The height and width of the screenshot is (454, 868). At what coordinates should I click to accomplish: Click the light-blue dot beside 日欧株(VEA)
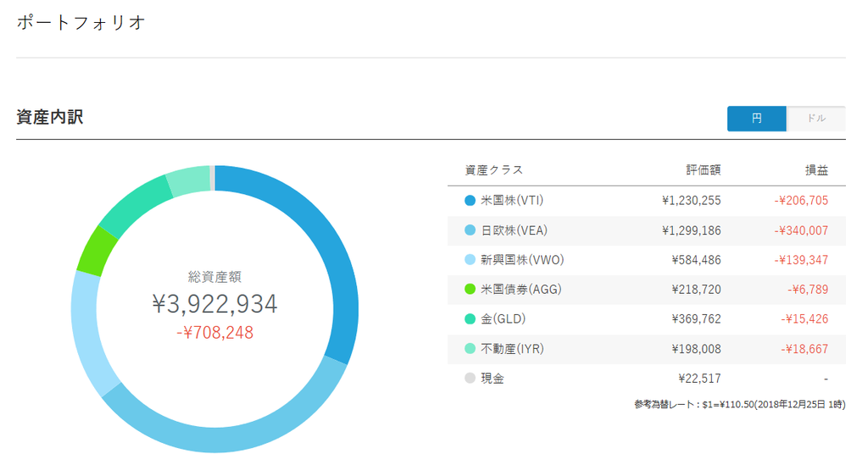[470, 230]
